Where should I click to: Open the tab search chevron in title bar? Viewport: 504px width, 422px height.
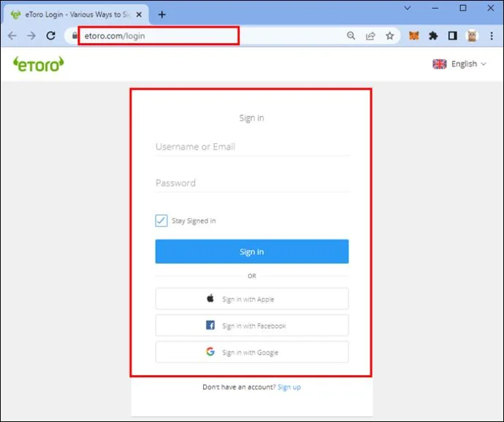(x=408, y=8)
